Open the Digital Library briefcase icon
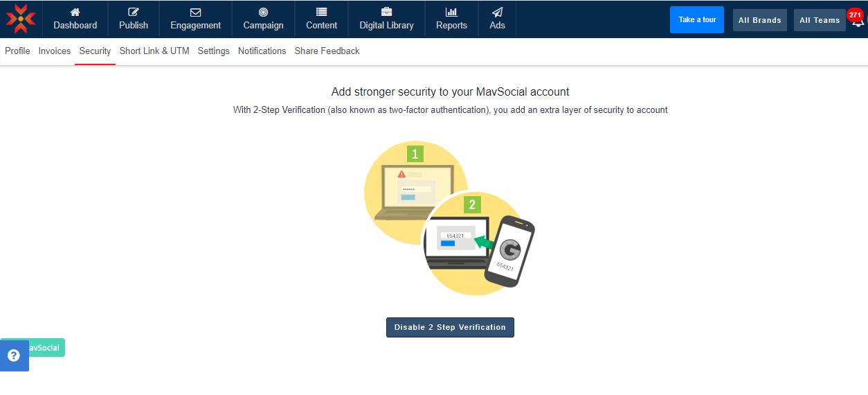The height and width of the screenshot is (395, 868). [x=386, y=12]
